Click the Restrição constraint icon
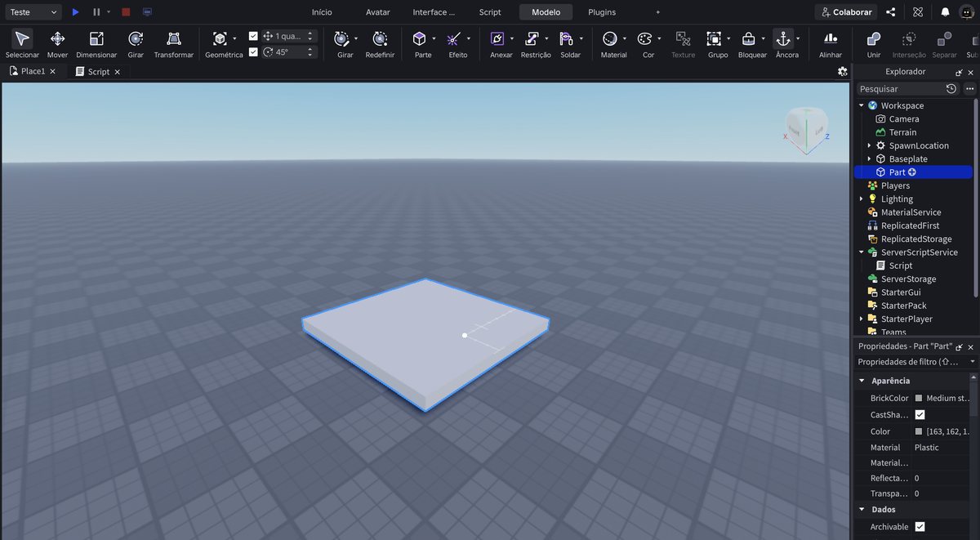The image size is (980, 540). click(532, 38)
